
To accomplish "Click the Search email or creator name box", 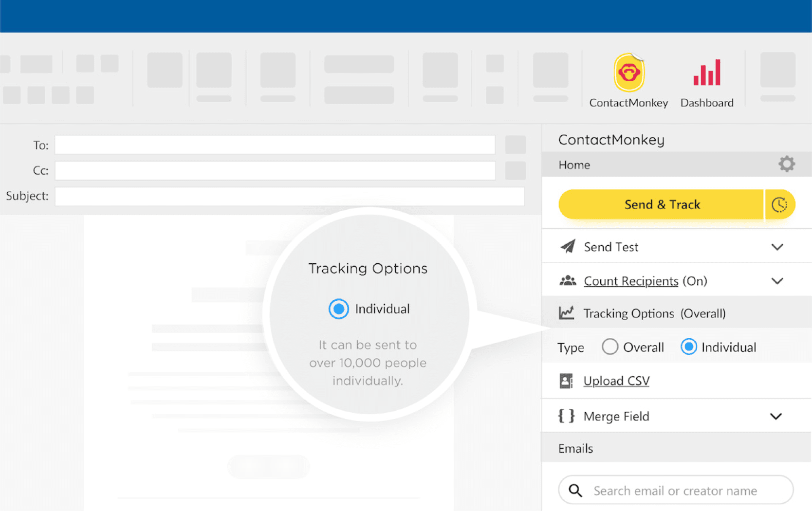I will pos(676,490).
